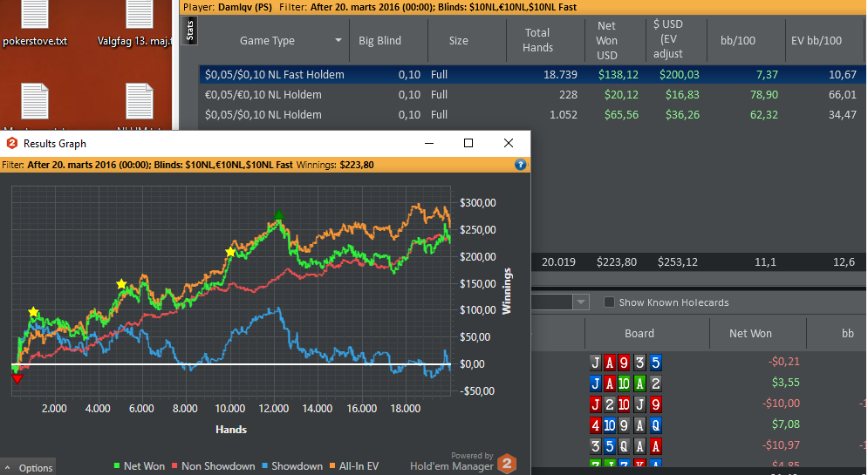Click the -$10,97 net won value
868x475 pixels.
(781, 445)
